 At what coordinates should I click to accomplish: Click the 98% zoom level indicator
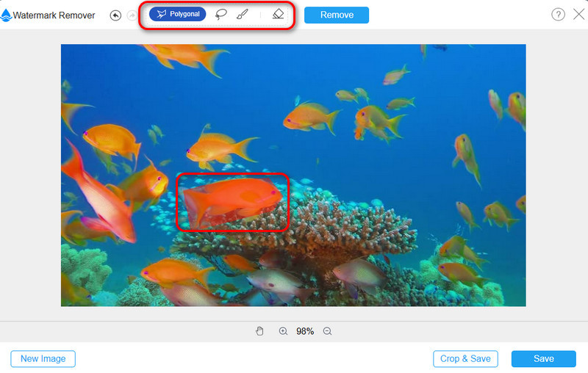coord(305,331)
